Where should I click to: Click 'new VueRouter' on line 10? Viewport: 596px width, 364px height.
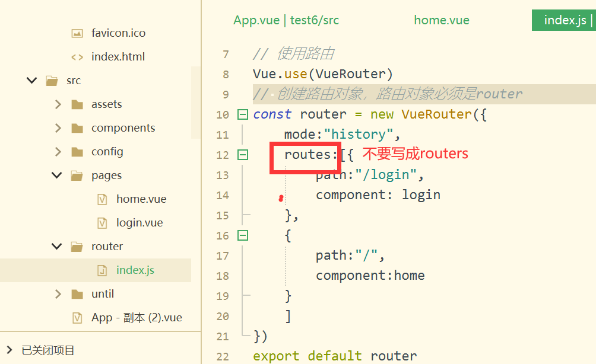421,114
